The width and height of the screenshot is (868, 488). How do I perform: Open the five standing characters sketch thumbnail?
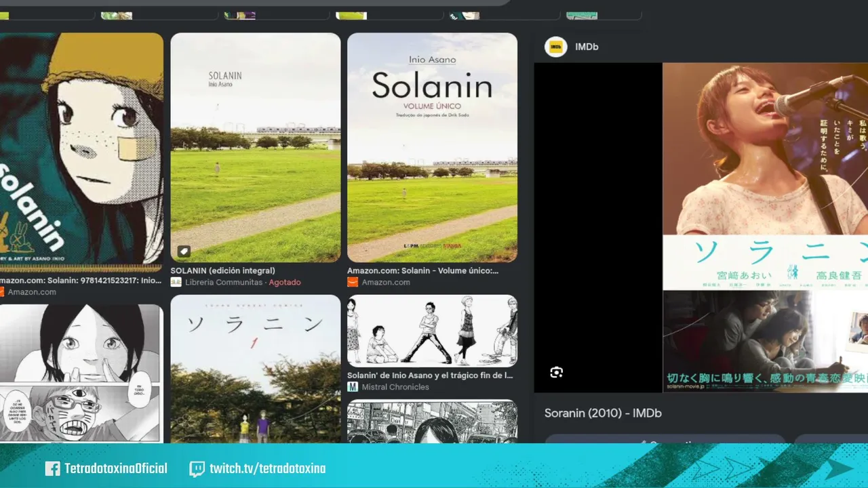coord(432,331)
